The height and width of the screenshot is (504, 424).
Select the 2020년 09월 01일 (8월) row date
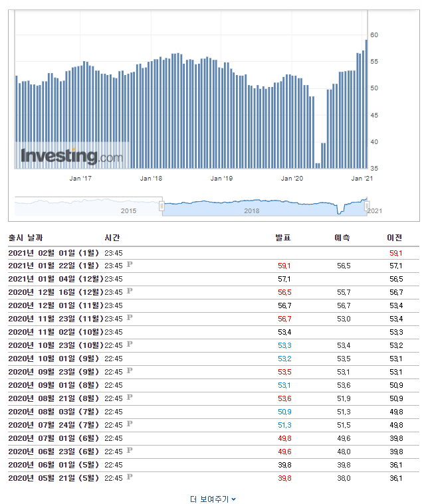click(53, 385)
